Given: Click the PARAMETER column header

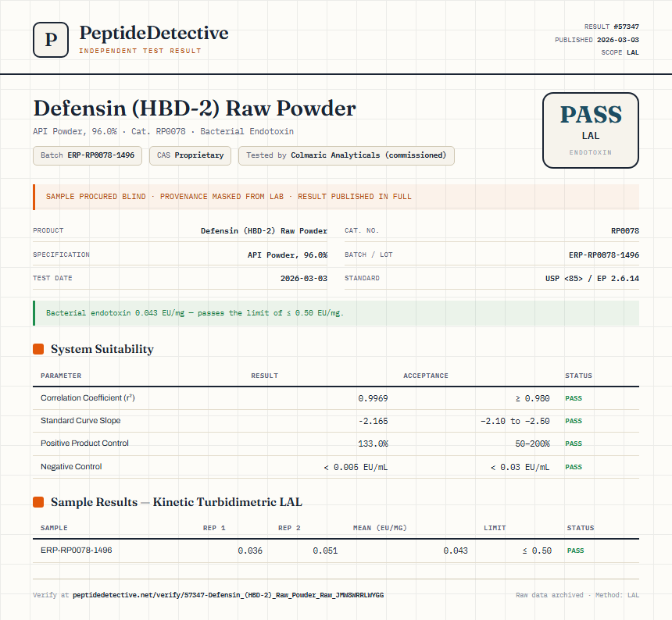Looking at the screenshot, I should pos(61,376).
